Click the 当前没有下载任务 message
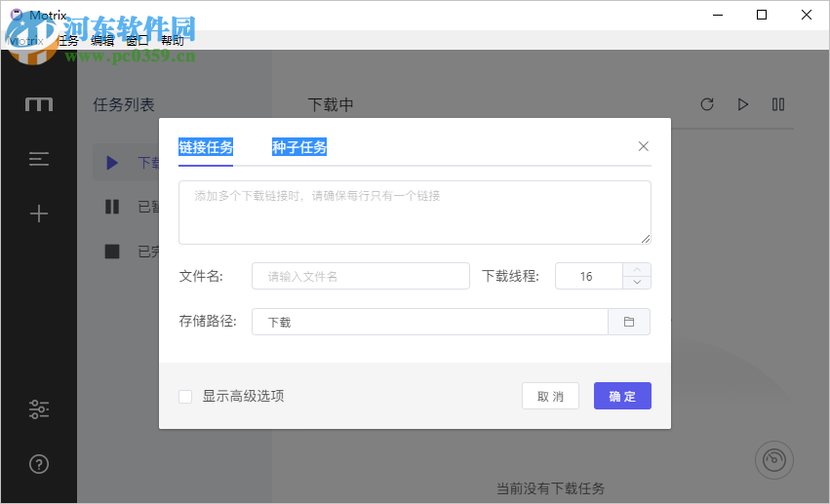 pyautogui.click(x=550, y=488)
